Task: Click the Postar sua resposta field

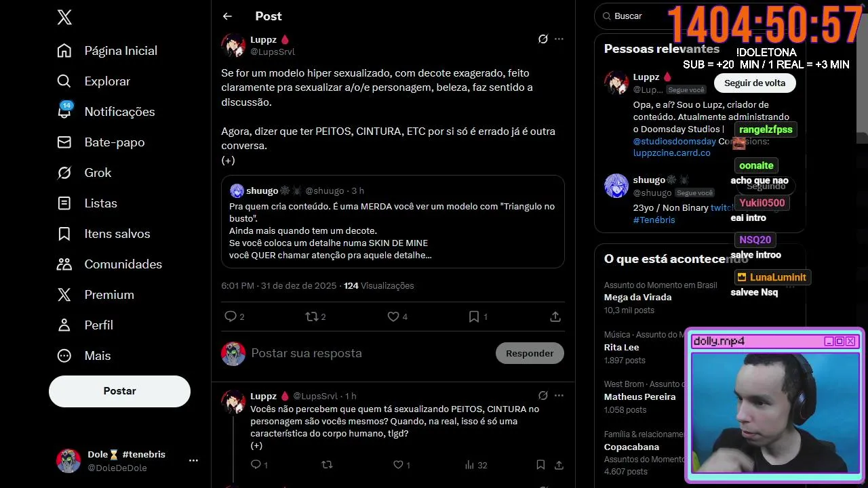Action: 366,353
